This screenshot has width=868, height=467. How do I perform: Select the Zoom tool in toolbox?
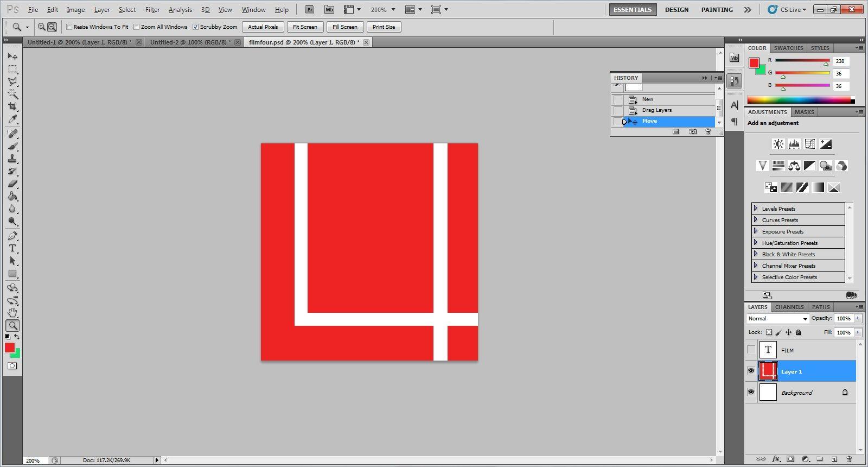coord(12,326)
